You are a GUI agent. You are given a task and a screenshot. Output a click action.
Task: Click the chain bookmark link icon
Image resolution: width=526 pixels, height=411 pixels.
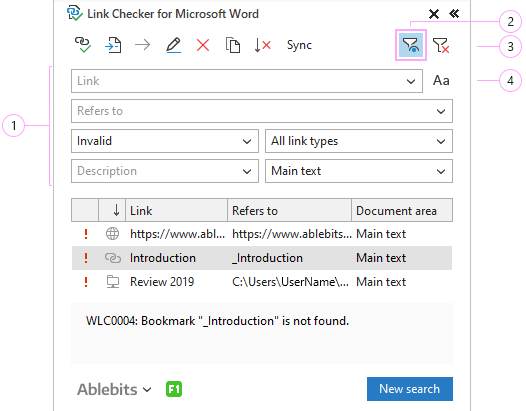point(113,258)
